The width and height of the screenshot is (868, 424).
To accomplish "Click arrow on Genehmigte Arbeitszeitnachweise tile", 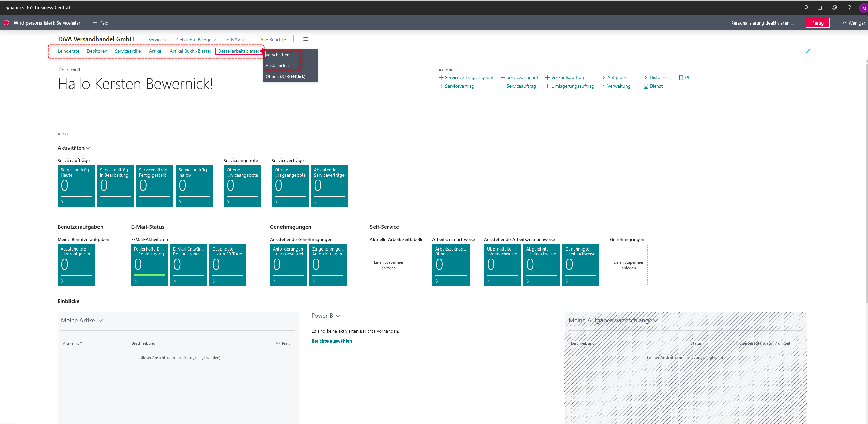I will [x=567, y=281].
